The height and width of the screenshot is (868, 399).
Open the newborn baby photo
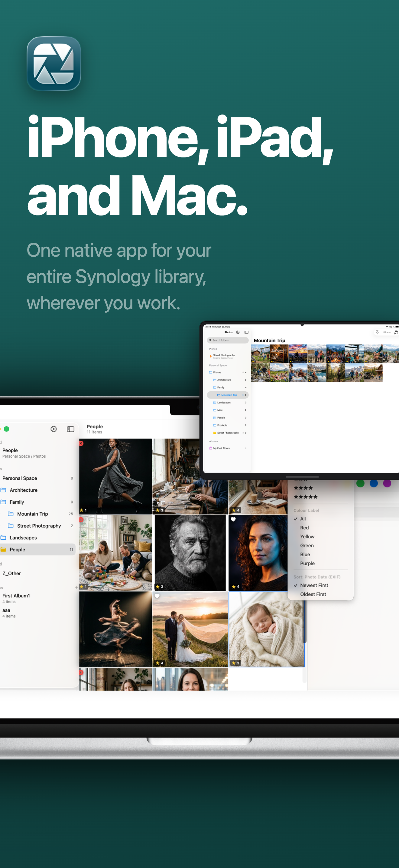coord(266,630)
